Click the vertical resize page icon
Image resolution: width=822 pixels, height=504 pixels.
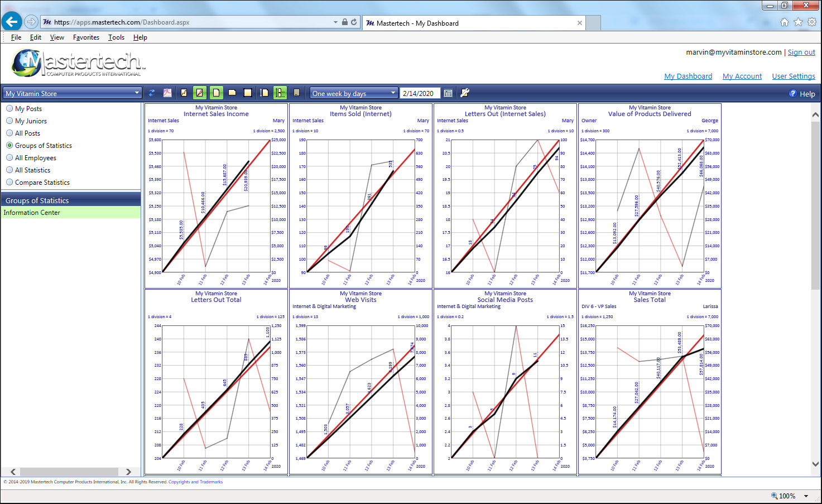(x=265, y=93)
